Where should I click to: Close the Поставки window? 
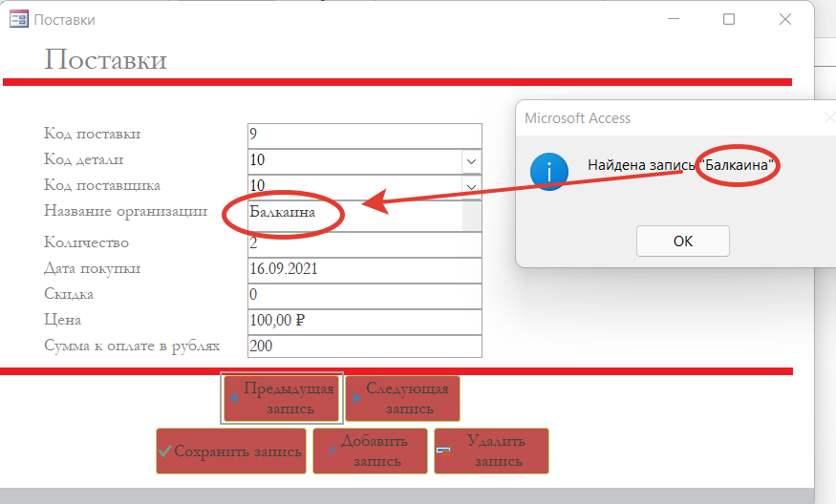click(784, 19)
